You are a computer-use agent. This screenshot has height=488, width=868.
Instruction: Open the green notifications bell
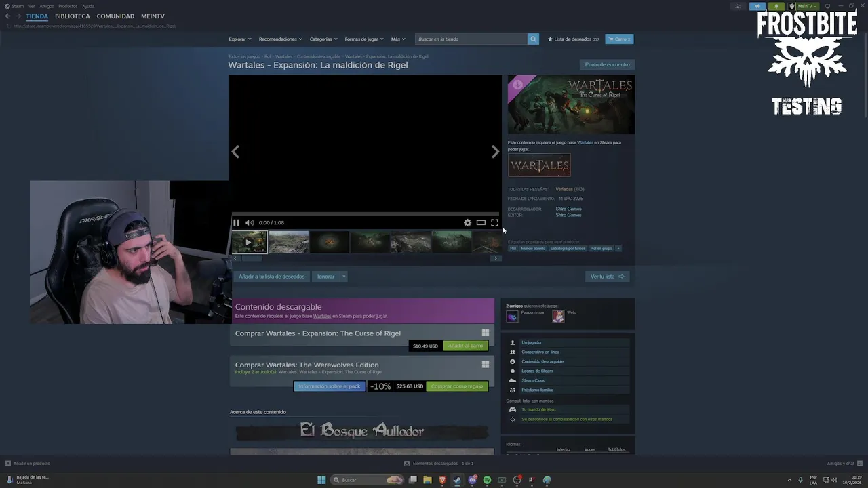(776, 6)
